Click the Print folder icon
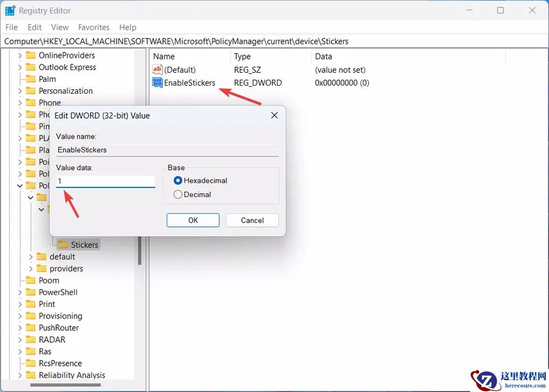 (x=31, y=304)
